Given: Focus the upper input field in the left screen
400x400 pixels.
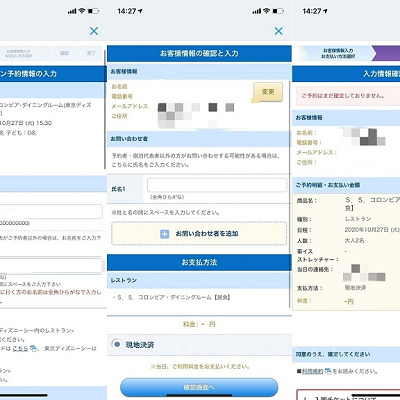Looking at the screenshot, I should coord(51,212).
